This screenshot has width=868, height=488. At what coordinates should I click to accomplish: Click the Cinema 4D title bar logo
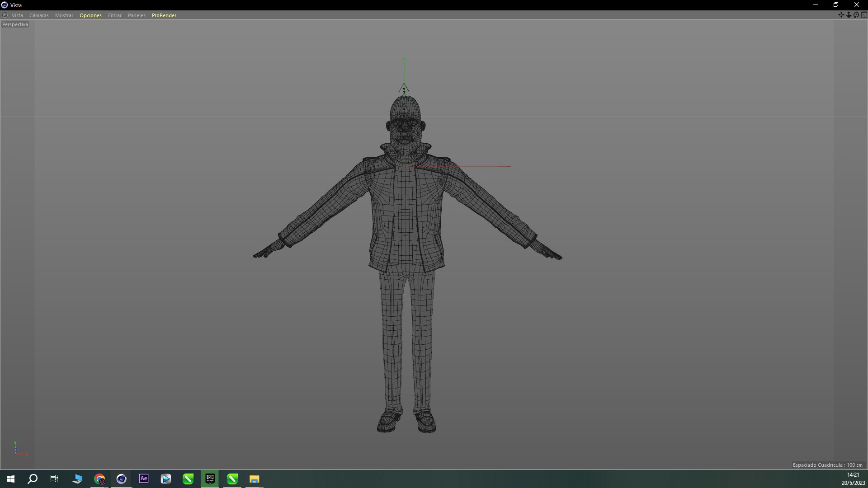pos(5,5)
